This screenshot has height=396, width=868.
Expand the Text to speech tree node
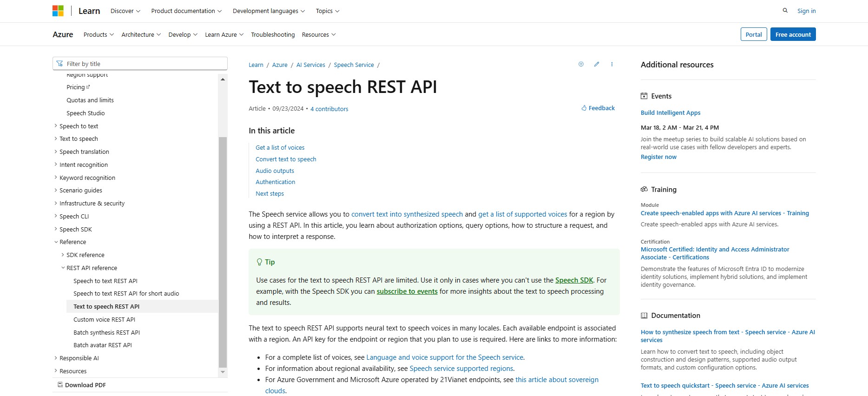point(56,139)
